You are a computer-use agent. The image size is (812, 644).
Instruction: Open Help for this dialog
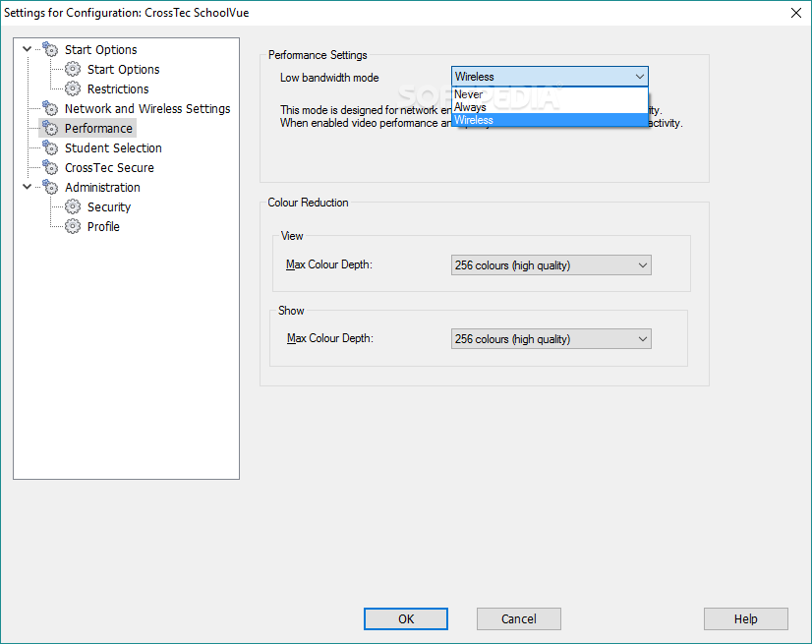(x=746, y=619)
